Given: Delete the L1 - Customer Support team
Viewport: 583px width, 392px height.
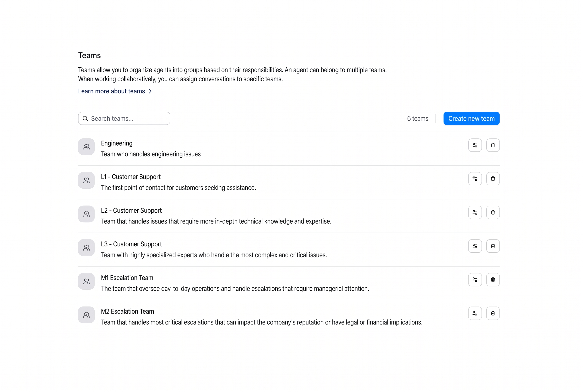Looking at the screenshot, I should point(493,178).
